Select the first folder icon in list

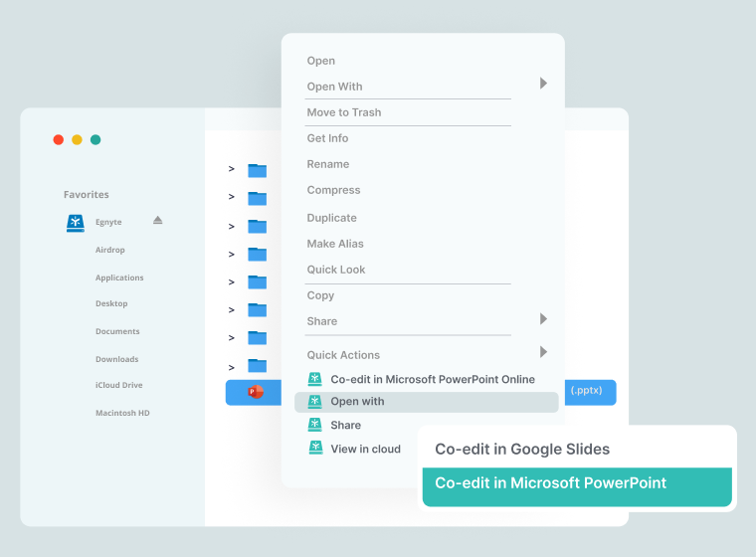click(x=258, y=170)
